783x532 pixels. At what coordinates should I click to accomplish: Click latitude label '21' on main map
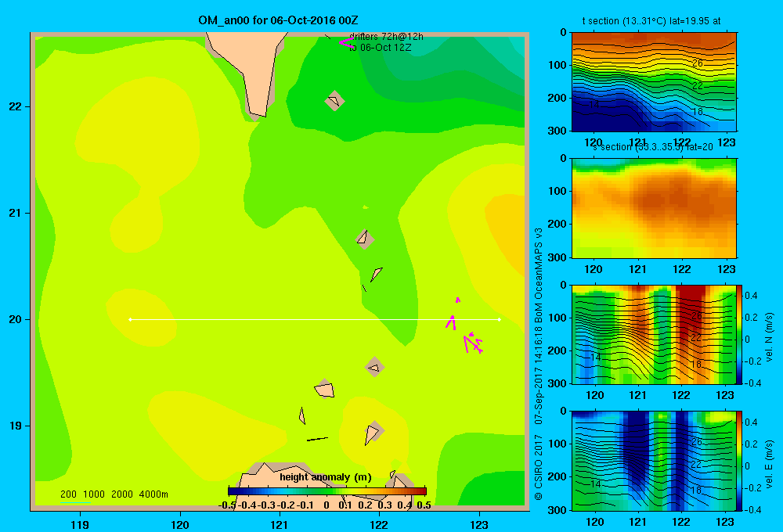click(x=16, y=213)
